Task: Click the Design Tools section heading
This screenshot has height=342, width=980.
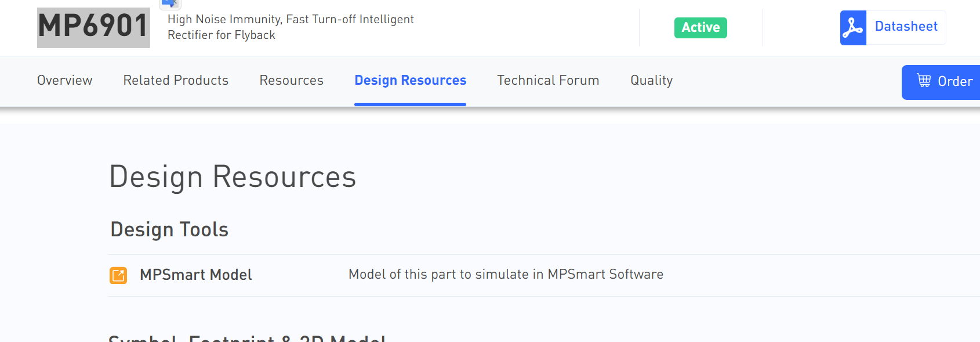Action: (x=169, y=229)
